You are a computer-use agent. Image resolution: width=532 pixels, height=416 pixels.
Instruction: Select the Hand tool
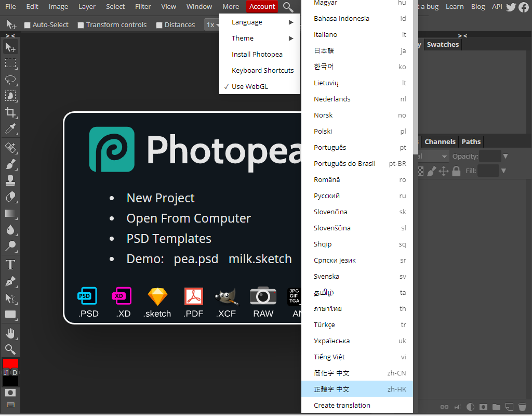(10, 333)
